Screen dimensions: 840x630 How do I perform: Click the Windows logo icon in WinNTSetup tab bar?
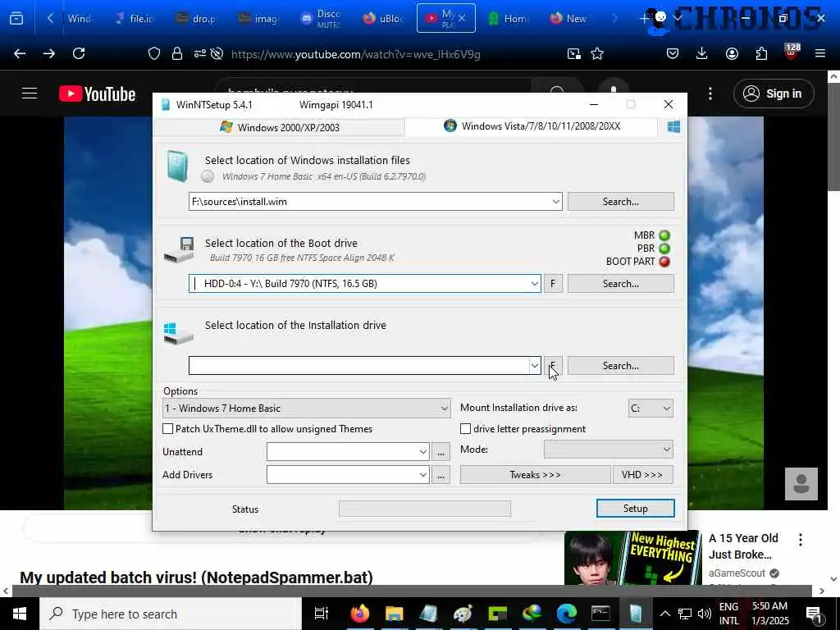(x=673, y=126)
